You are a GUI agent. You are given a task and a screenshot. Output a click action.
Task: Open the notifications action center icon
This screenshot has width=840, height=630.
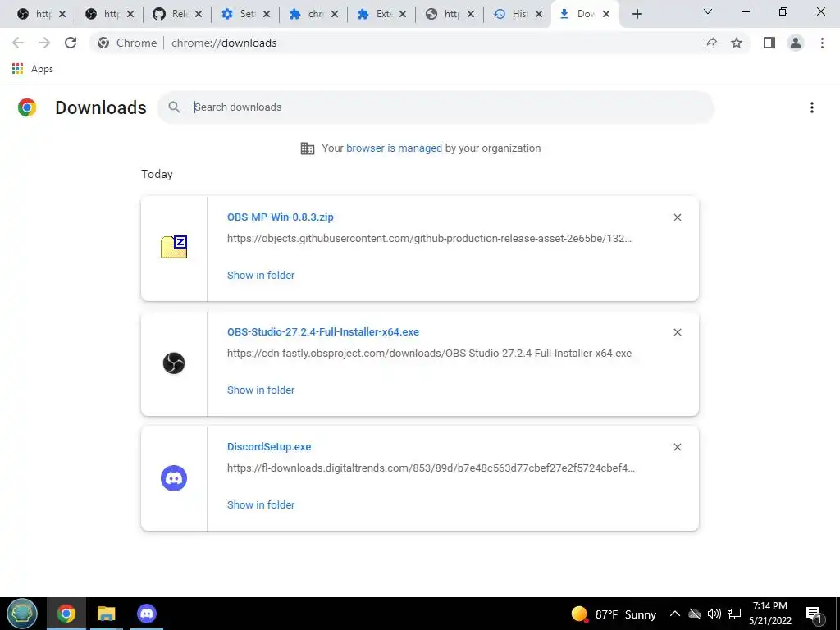pos(814,614)
